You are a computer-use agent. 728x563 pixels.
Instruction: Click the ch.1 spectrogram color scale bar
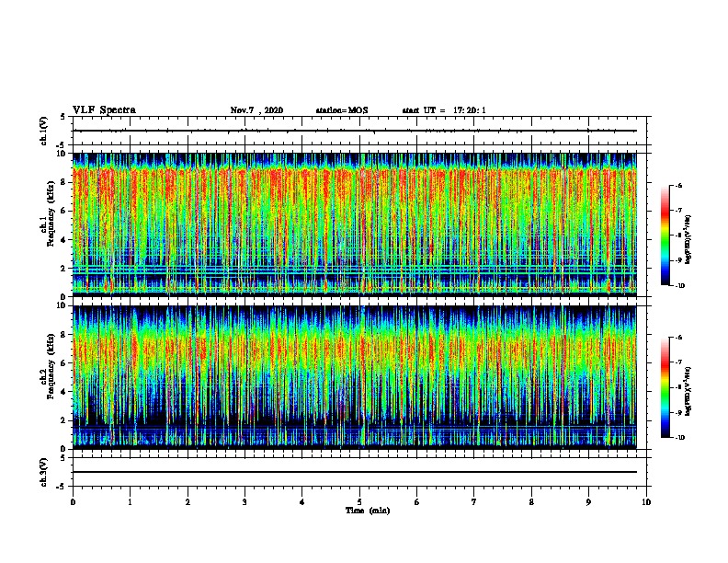click(x=665, y=236)
